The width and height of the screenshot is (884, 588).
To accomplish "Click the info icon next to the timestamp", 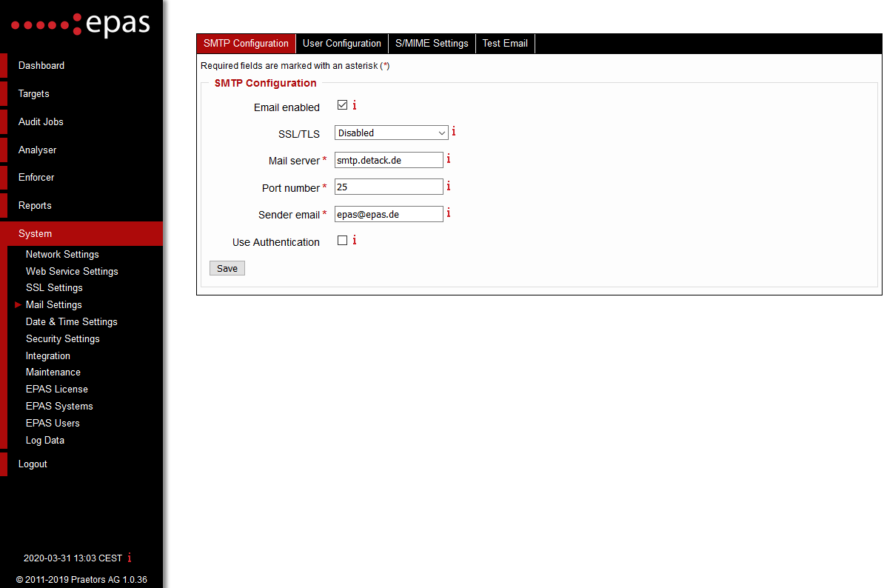I will [129, 558].
